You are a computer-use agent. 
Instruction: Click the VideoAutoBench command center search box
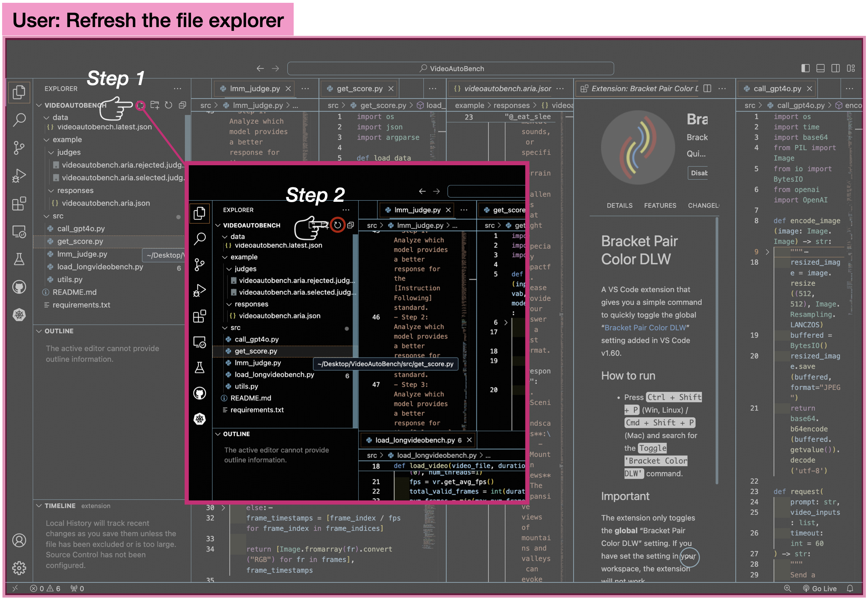click(450, 69)
